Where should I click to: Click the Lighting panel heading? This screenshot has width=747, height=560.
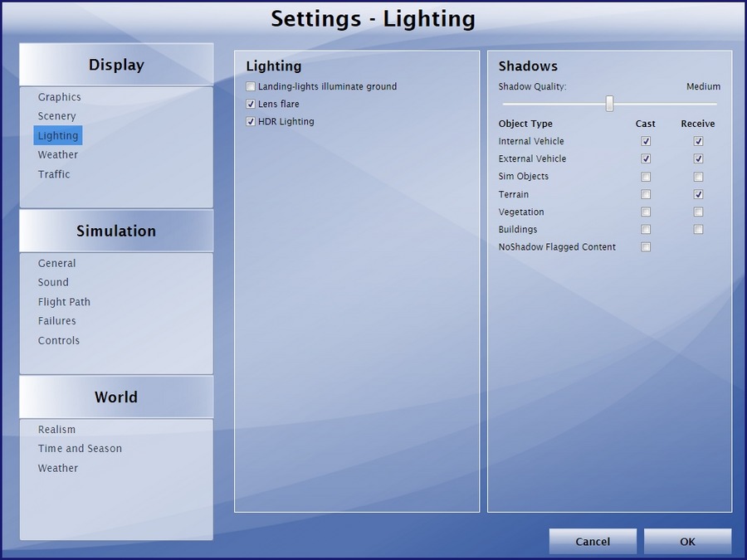274,66
